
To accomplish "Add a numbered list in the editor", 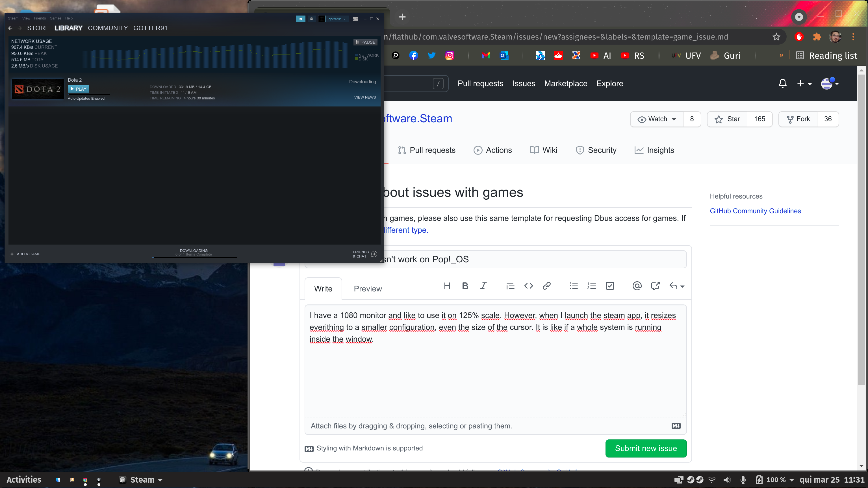I will point(592,286).
